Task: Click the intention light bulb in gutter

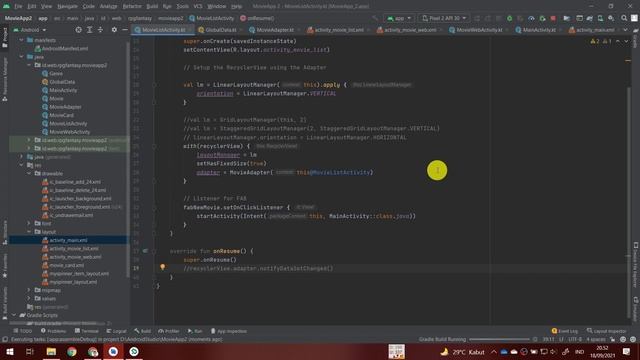Action: (162, 267)
